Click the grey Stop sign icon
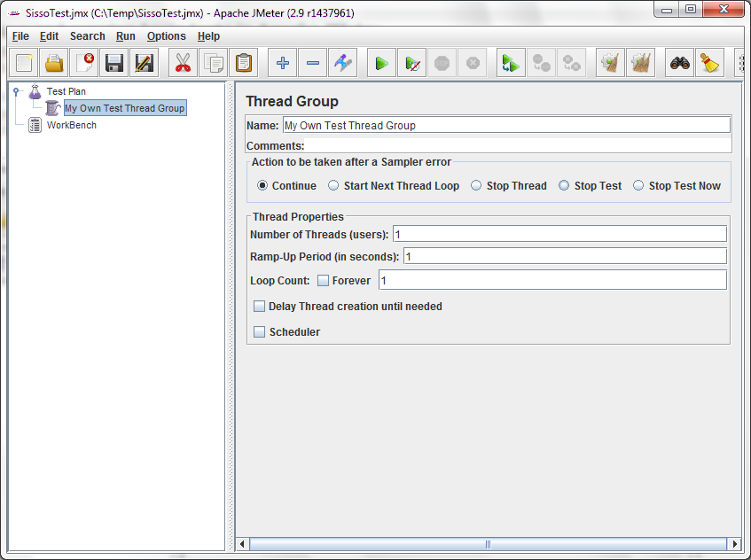This screenshot has height=560, width=751. 442,63
